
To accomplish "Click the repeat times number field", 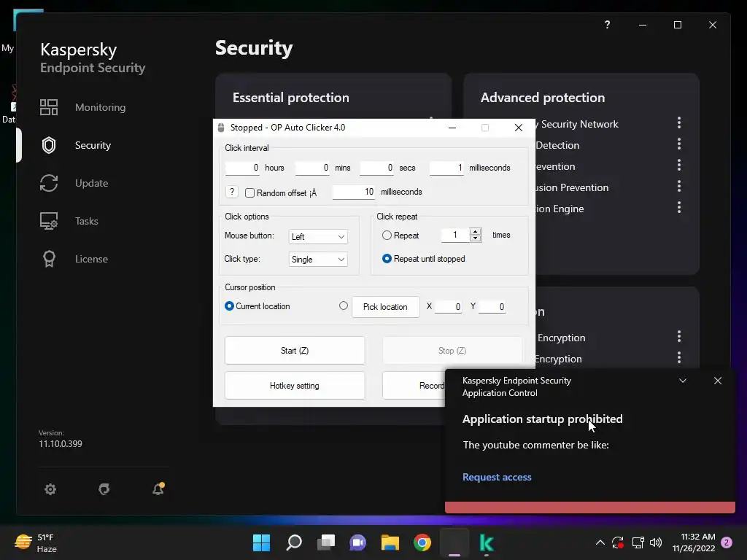I will [455, 235].
